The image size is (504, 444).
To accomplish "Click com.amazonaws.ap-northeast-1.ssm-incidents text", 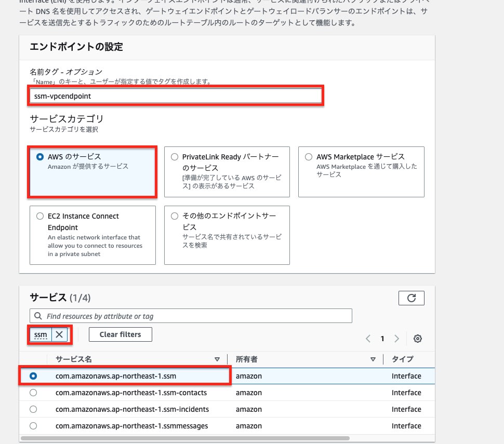I will tap(132, 409).
